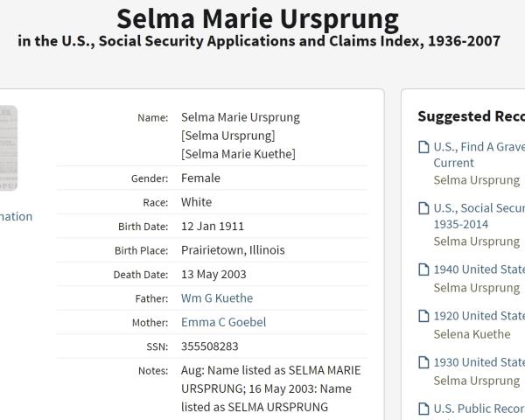Screen dimensions: 525x420
Task: Open 1930 United States suggested record
Action: [x=479, y=362]
